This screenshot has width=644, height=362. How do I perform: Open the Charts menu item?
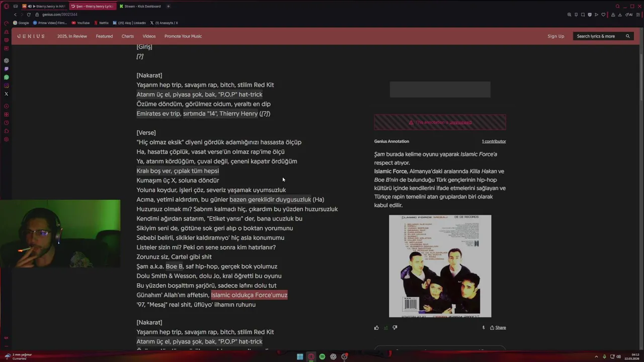[x=128, y=36]
